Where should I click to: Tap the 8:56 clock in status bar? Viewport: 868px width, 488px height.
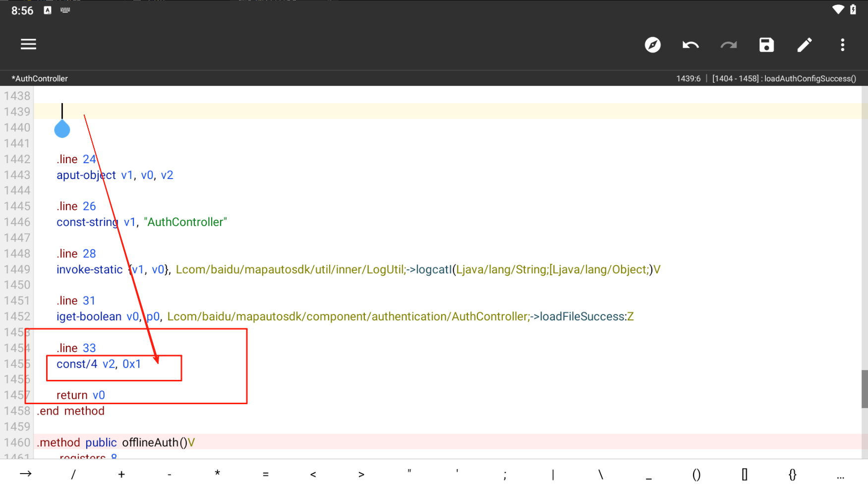tap(22, 10)
